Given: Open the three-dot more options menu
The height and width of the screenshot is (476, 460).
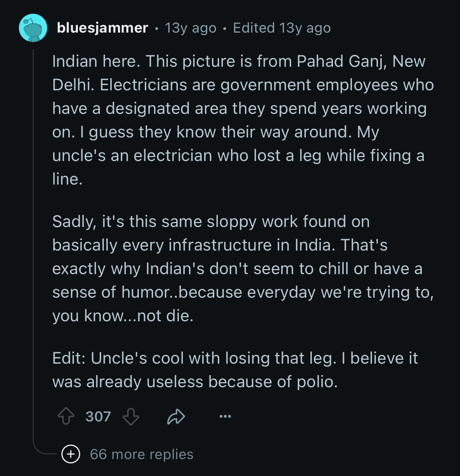Looking at the screenshot, I should click(225, 416).
